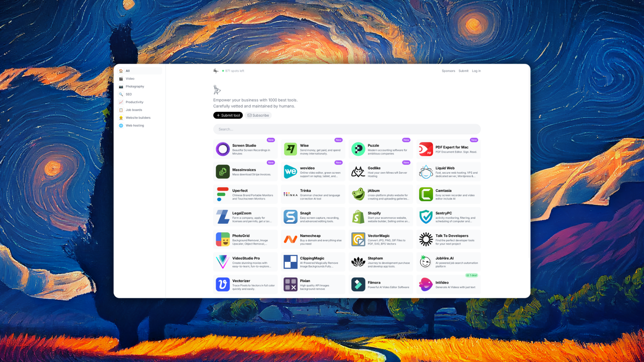Click the PDF Expert red icon
Image resolution: width=644 pixels, height=362 pixels.
point(426,149)
